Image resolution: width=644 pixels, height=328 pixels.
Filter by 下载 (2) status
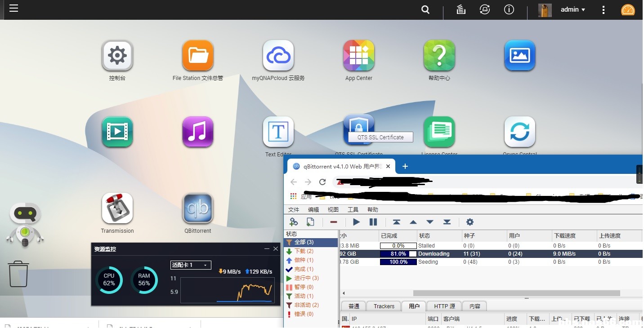pos(311,251)
